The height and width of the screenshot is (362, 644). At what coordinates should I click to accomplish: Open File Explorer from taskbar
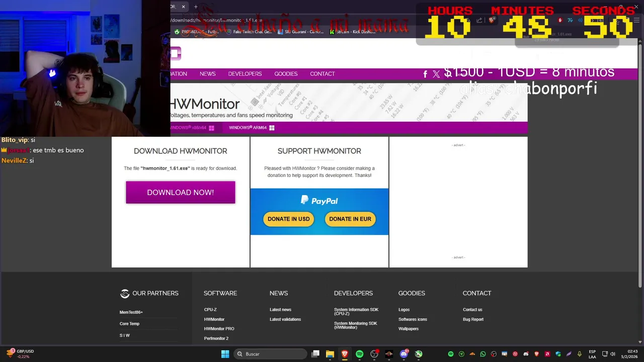tap(330, 354)
